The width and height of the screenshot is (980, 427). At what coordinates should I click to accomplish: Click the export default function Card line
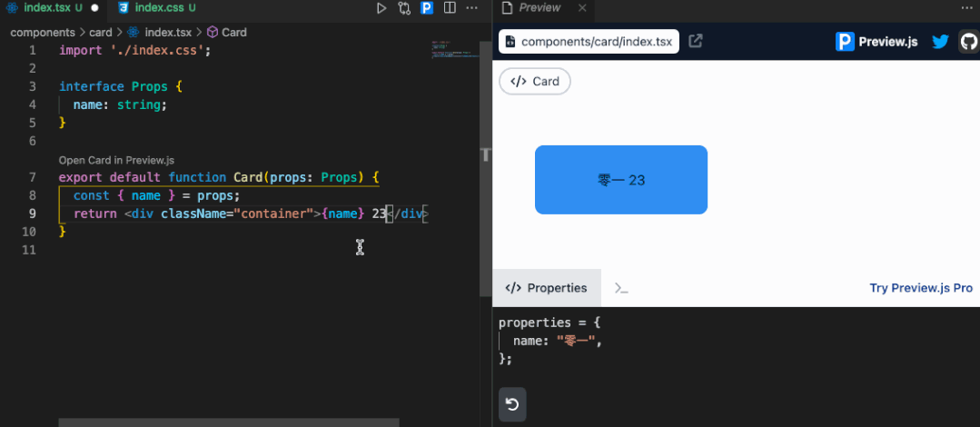pos(219,177)
